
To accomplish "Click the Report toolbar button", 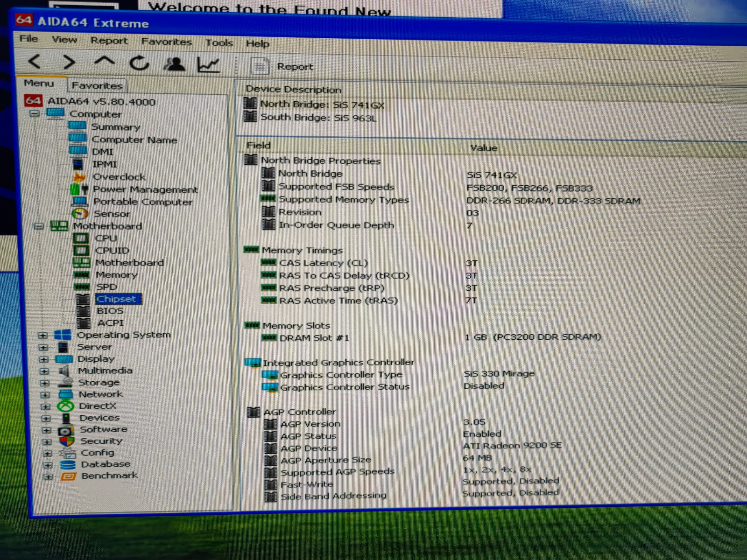I will tap(282, 66).
